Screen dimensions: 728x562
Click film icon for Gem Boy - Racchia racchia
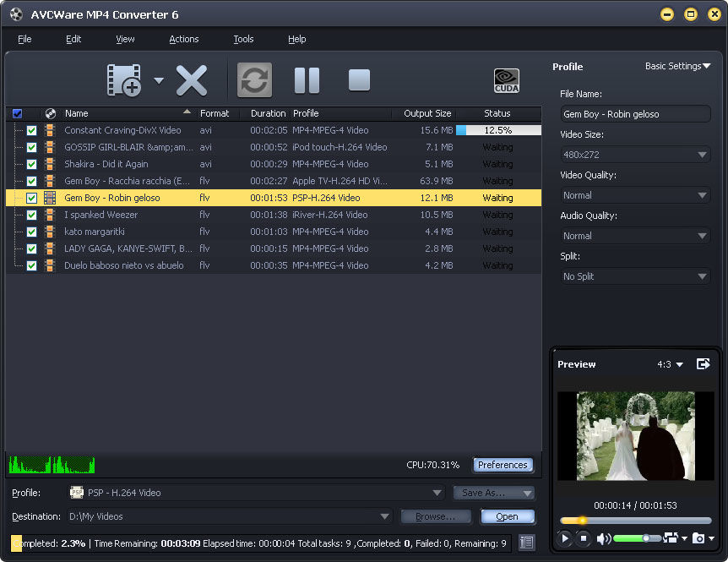tap(50, 181)
